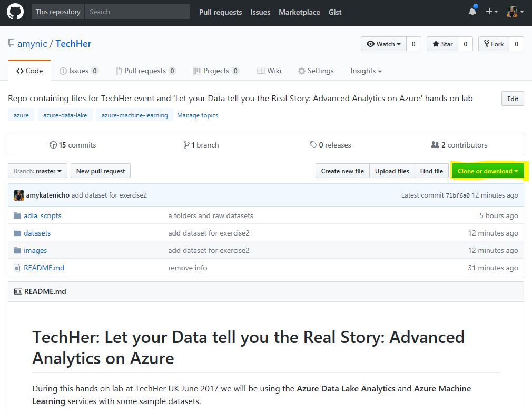The image size is (532, 412).
Task: Star the TechHer repository
Action: point(442,44)
